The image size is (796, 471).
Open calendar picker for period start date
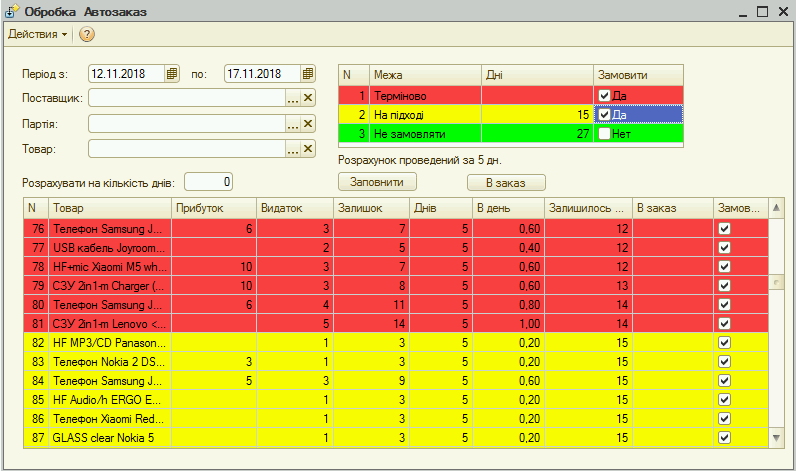coord(172,74)
